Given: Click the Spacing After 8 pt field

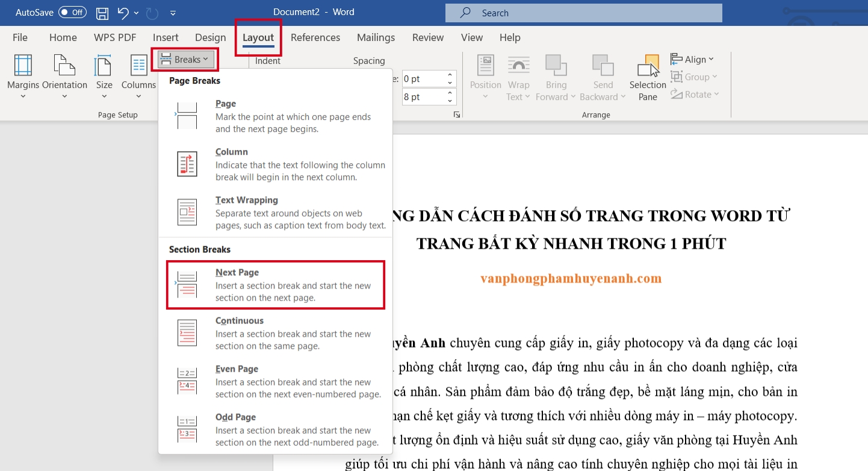Looking at the screenshot, I should [x=423, y=97].
